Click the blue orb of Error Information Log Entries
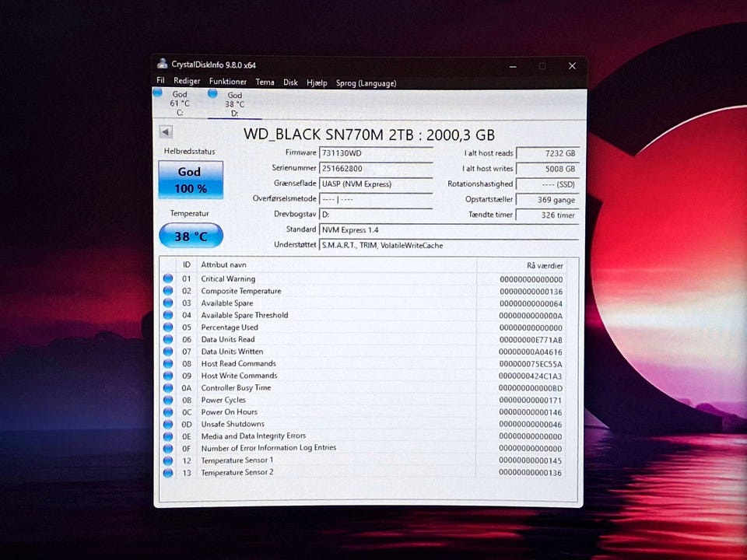The width and height of the screenshot is (747, 560). point(168,448)
